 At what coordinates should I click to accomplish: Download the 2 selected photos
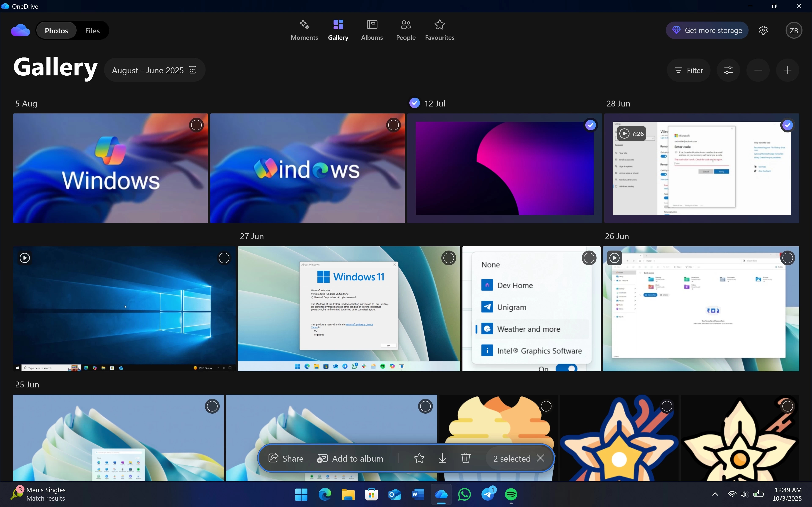442,458
